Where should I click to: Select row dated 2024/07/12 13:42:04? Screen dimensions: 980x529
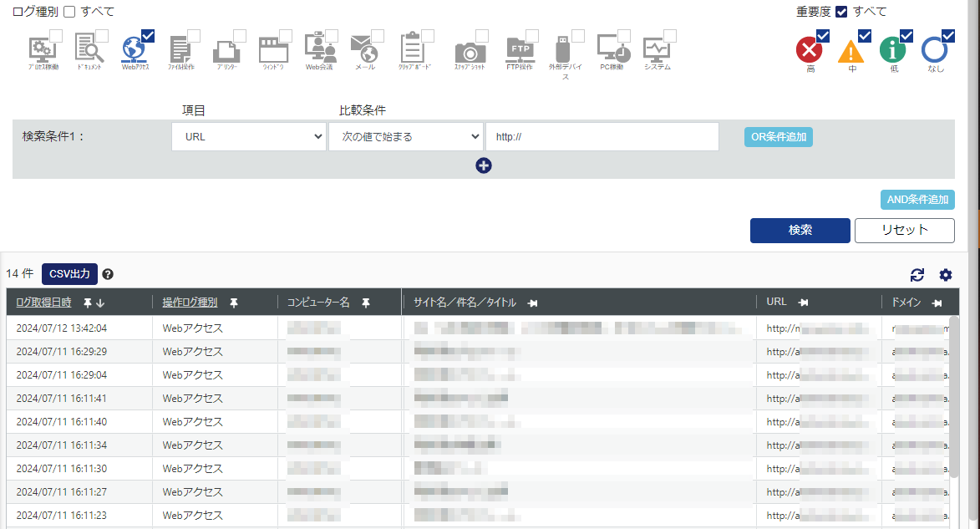pos(478,328)
